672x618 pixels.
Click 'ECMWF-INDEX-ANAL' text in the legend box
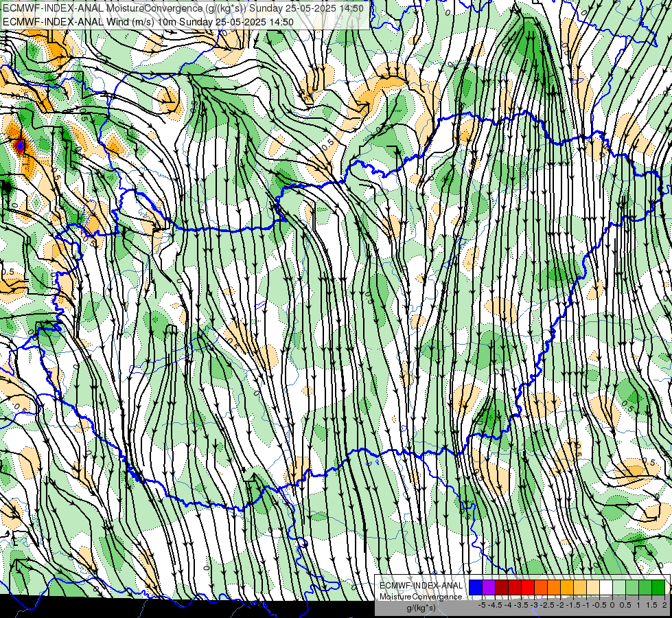point(421,586)
